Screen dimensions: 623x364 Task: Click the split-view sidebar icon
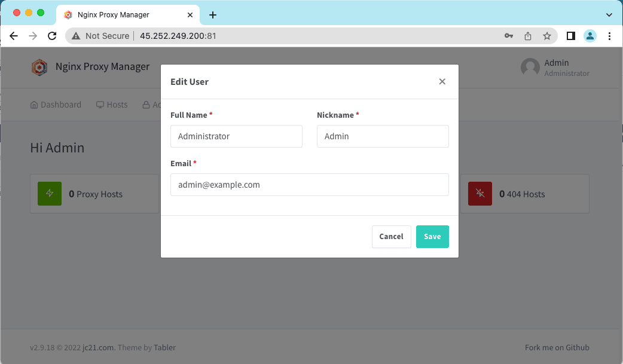pyautogui.click(x=570, y=36)
